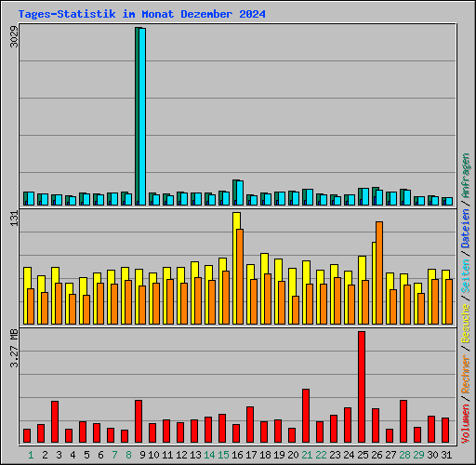Select the red volume bar for day 3

(x=55, y=421)
